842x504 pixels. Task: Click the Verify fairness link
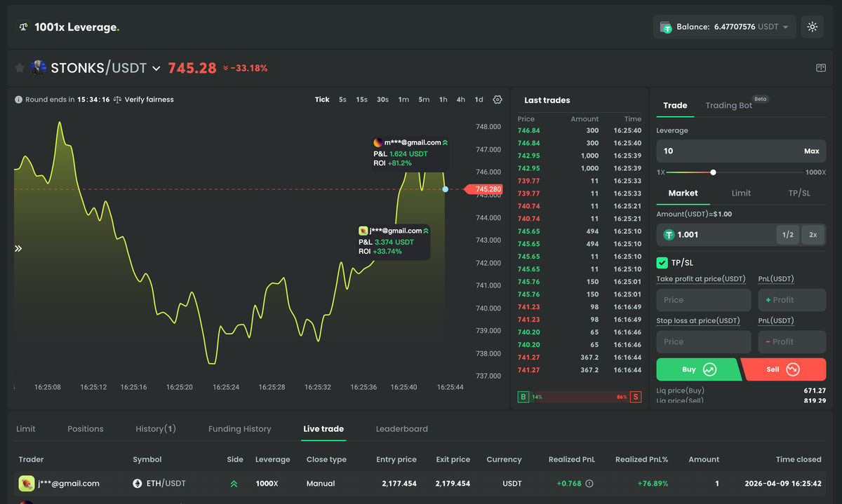149,100
